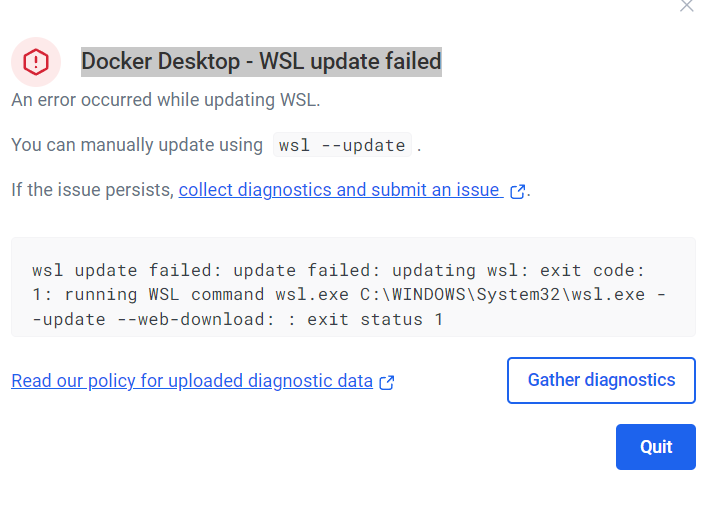Click the 'If the issue persists,' text

[93, 190]
